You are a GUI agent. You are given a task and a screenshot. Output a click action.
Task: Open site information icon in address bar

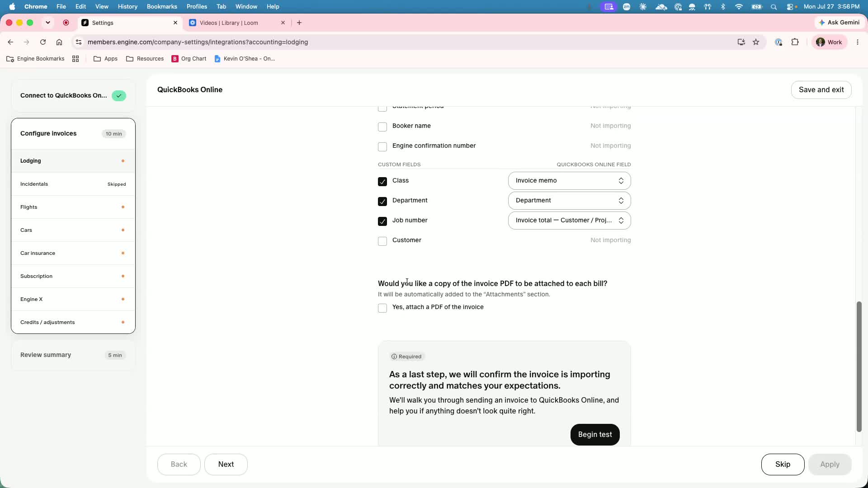point(79,42)
